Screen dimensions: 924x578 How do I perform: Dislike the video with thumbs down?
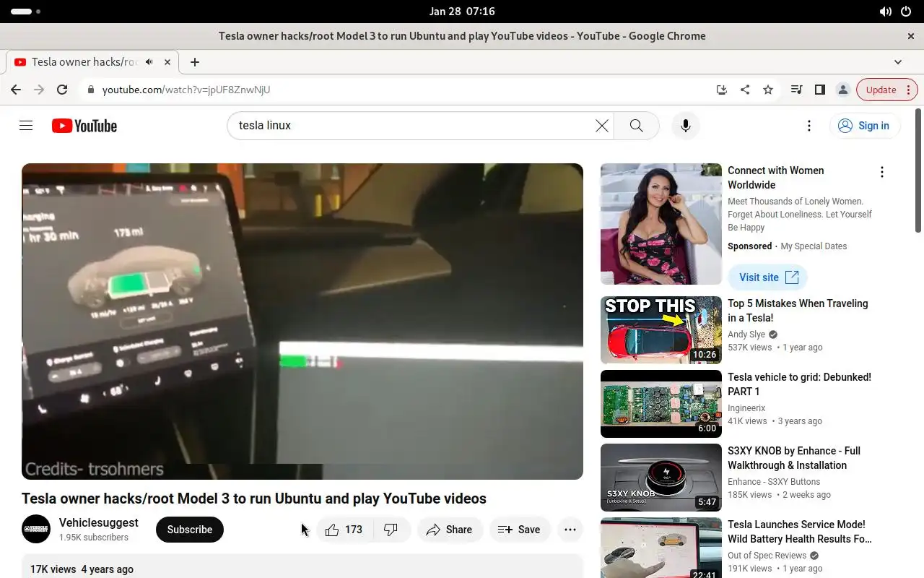pyautogui.click(x=391, y=530)
